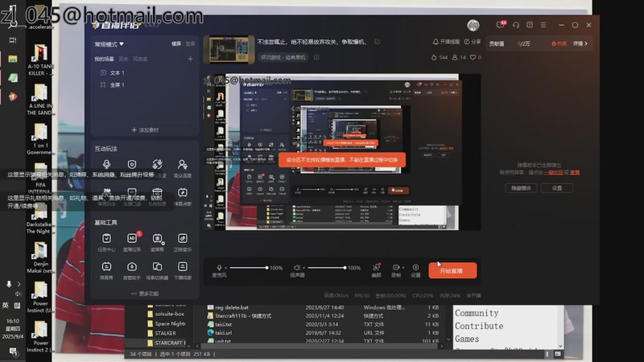Open the messages icon with red badge
The height and width of the screenshot is (362, 644).
[500, 25]
